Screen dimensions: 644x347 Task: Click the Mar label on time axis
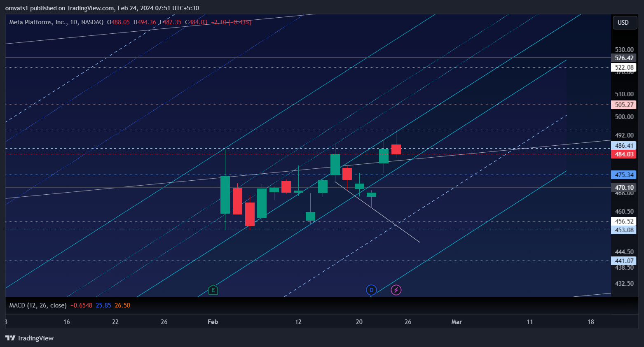[457, 322]
